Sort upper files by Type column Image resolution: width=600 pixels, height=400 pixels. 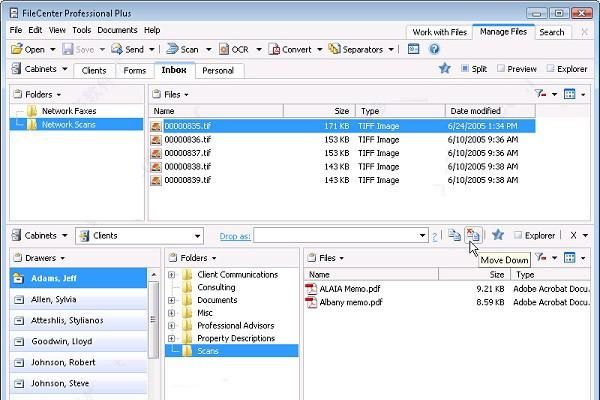[400, 111]
